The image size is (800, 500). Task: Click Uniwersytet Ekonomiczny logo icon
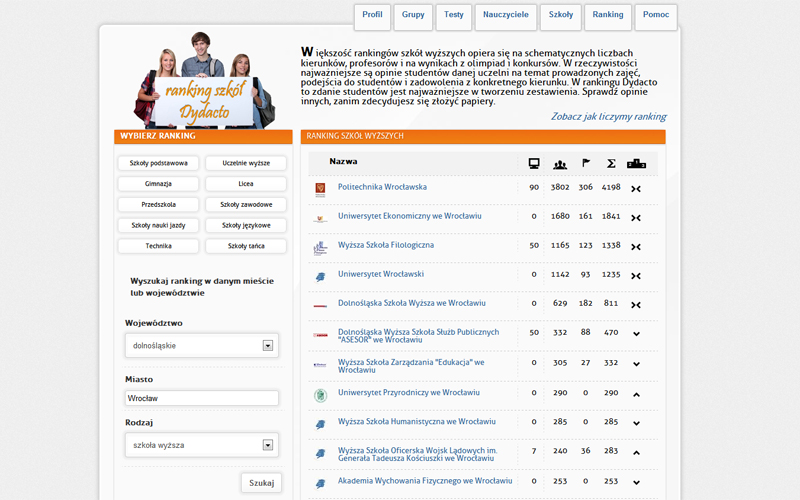pyautogui.click(x=320, y=219)
